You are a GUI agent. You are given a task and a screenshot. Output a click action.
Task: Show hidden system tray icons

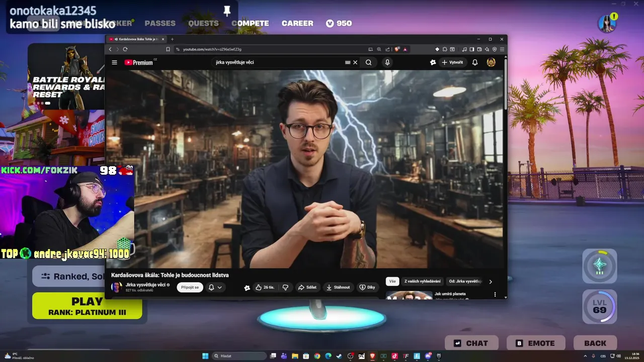585,356
